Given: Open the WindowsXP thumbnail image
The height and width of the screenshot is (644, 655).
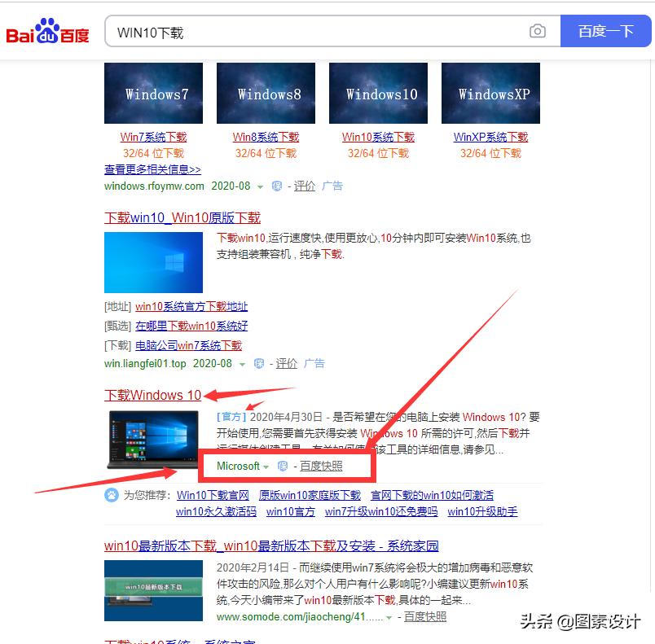Looking at the screenshot, I should point(490,93).
